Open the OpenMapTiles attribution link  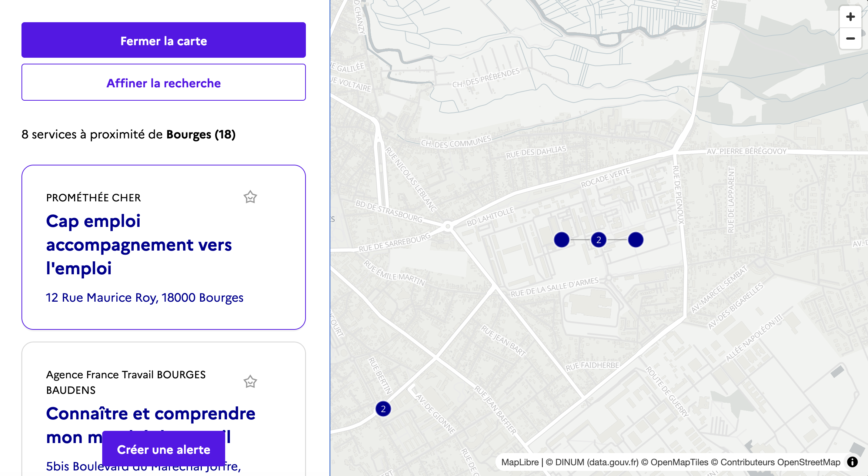click(x=679, y=462)
